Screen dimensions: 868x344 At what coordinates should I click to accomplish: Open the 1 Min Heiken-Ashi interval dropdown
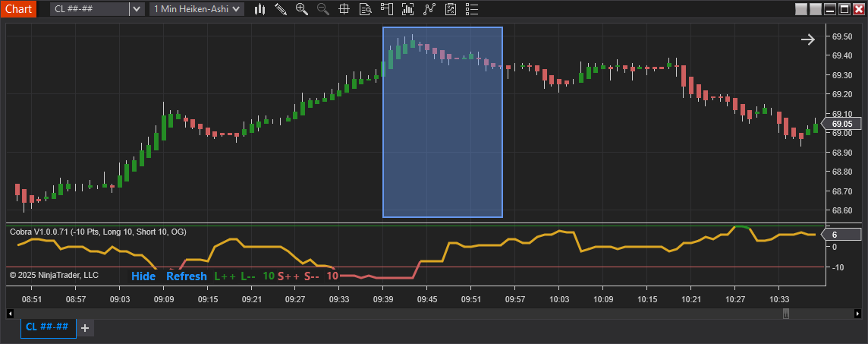click(x=197, y=9)
